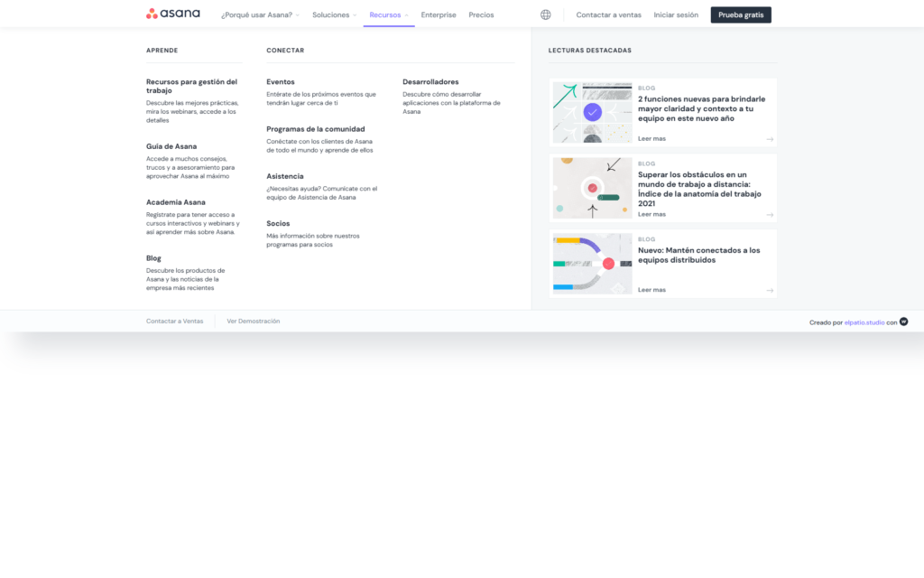Click description 'Más información sobre nuestros programas'
Screen dimensions: 924x578
(x=313, y=240)
